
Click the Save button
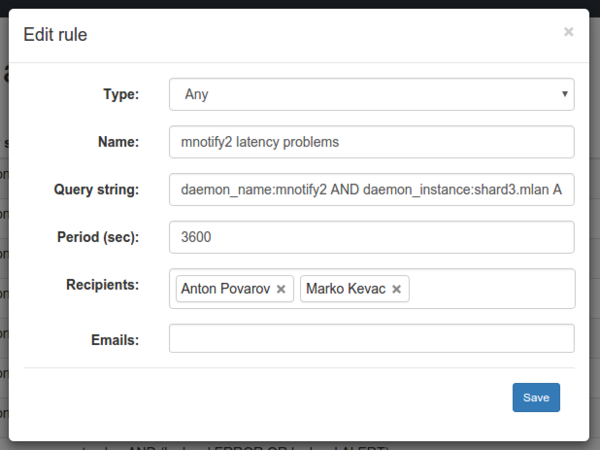[536, 397]
